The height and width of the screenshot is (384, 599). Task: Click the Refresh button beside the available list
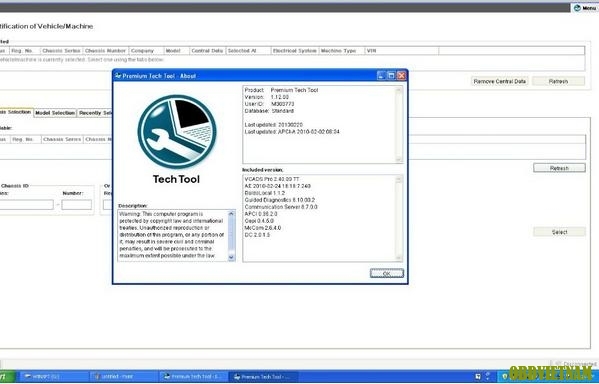pos(559,168)
